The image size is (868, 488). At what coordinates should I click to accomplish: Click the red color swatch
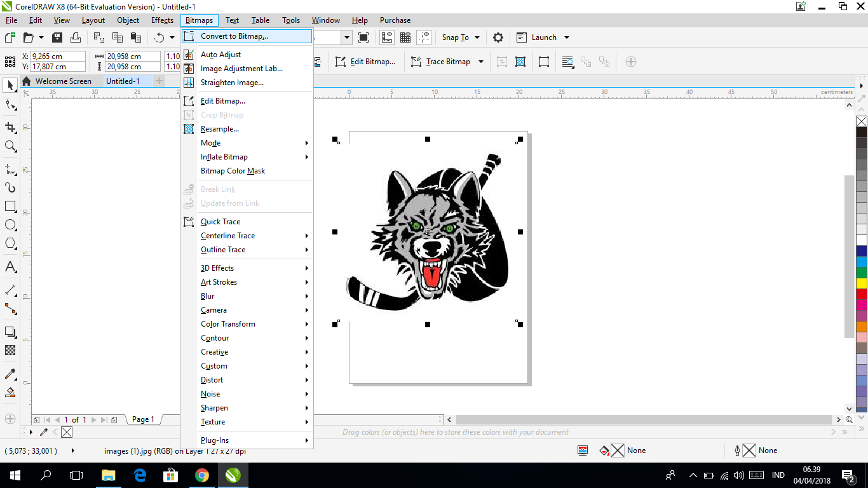tap(862, 294)
